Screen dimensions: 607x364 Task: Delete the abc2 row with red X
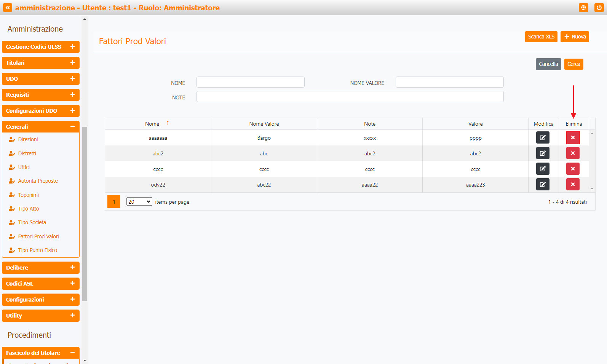572,153
